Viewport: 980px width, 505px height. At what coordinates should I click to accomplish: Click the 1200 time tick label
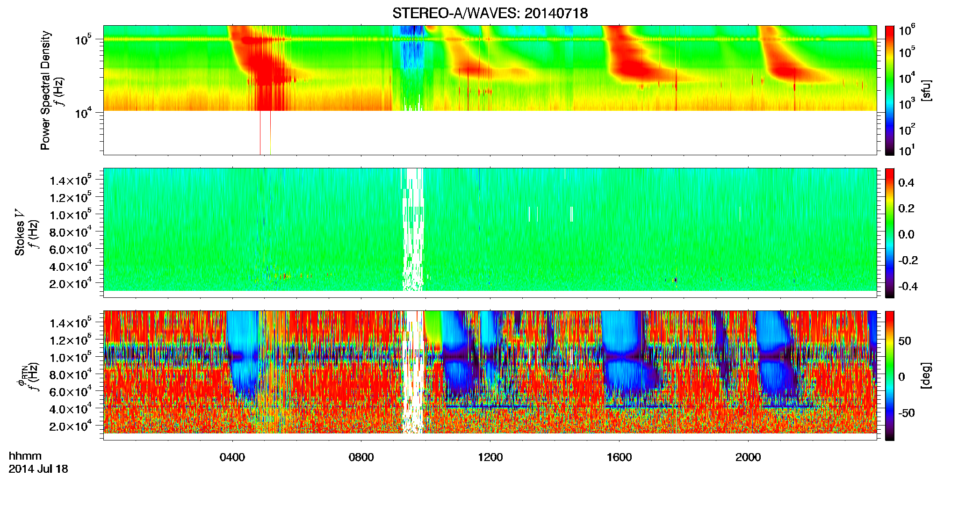[490, 457]
